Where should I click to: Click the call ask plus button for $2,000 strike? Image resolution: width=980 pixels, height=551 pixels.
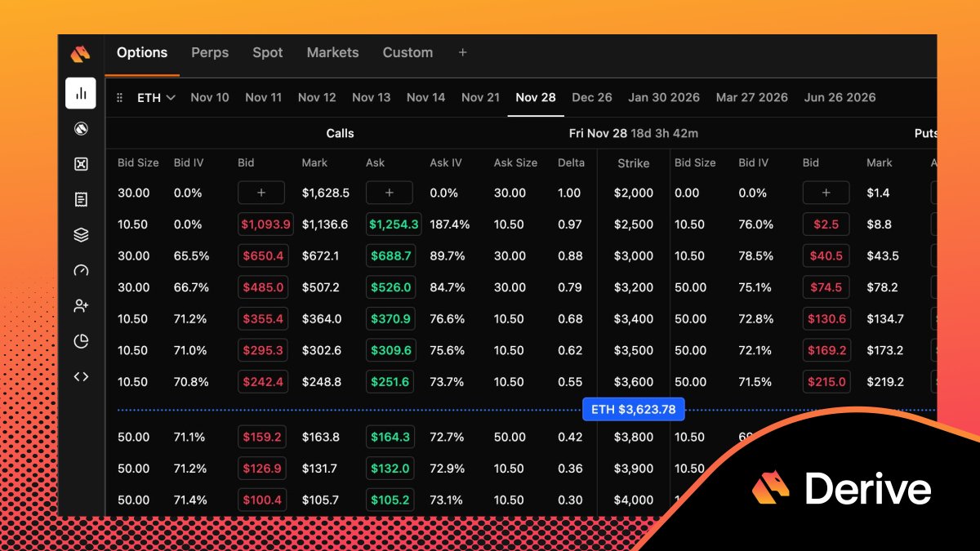point(390,193)
